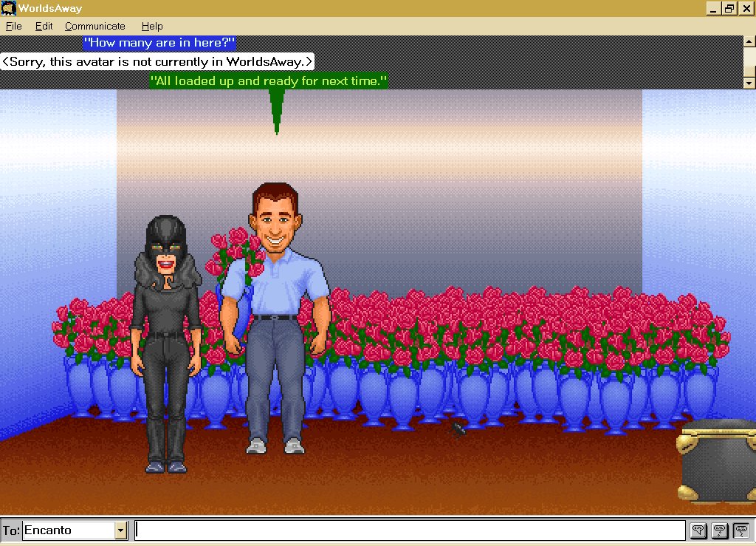
Task: Select the think balloon button
Action: point(719,530)
